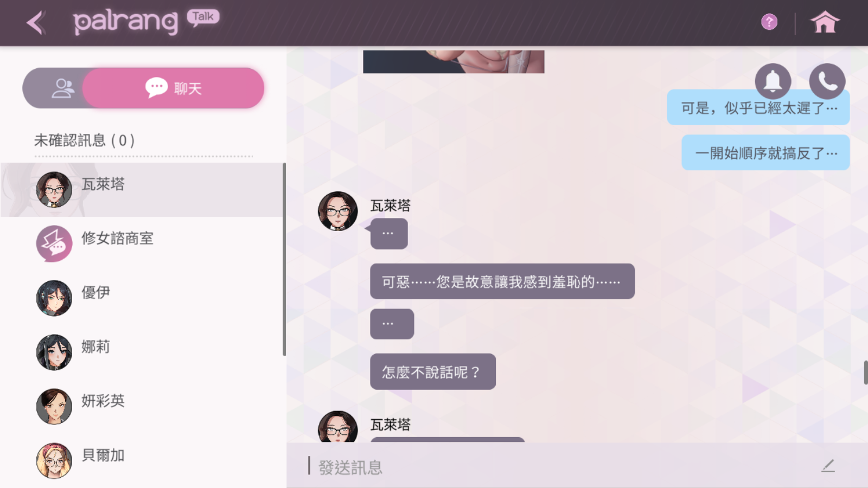Select 娜莉 from chat list

point(142,352)
